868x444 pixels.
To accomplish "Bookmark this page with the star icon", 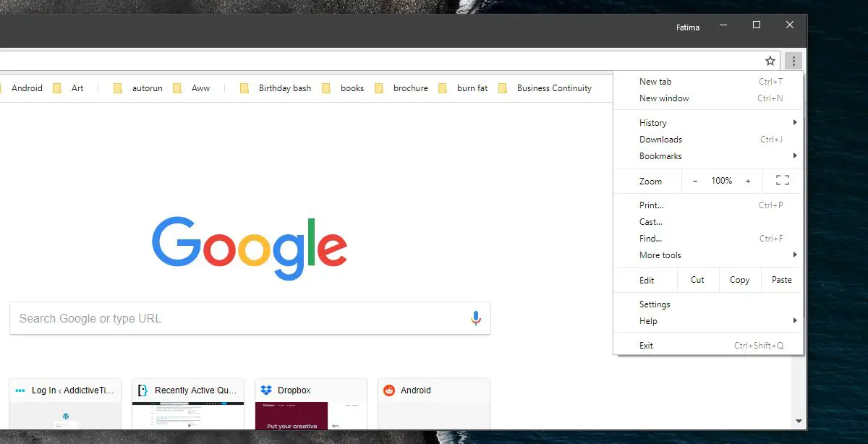I will pos(770,61).
